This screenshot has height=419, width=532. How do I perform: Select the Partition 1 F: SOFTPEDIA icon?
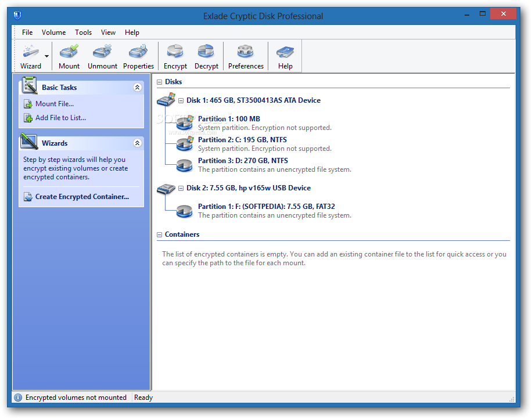click(x=185, y=211)
